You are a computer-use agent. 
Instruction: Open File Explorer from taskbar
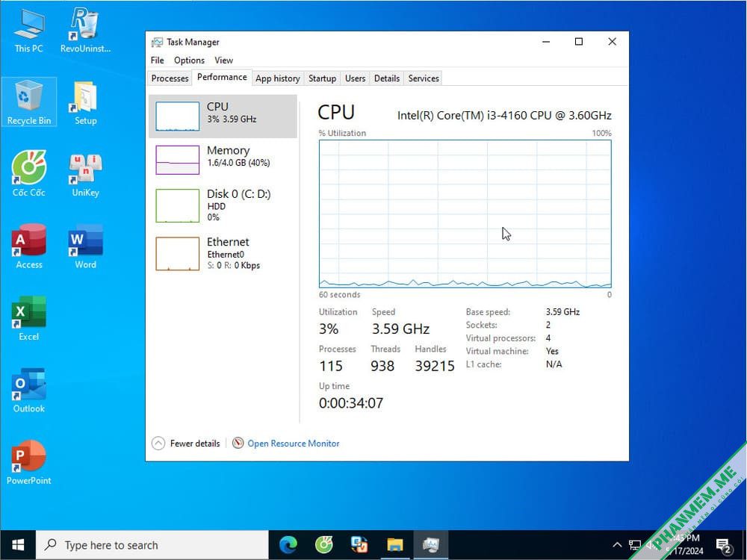(395, 545)
